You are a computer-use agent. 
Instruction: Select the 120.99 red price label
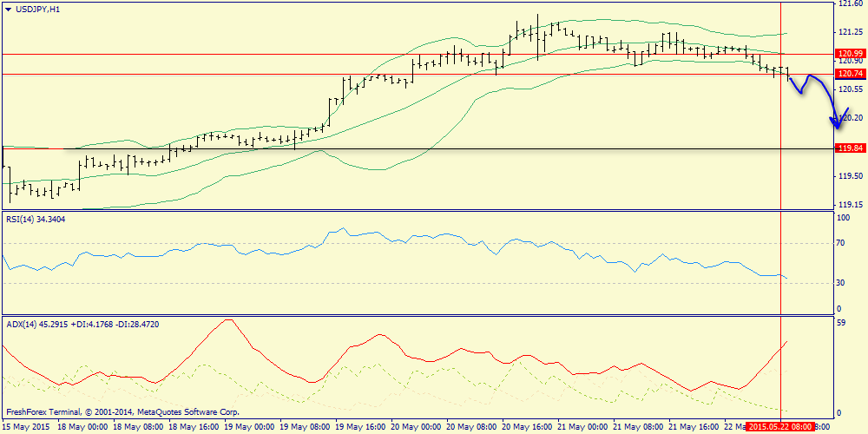point(851,54)
